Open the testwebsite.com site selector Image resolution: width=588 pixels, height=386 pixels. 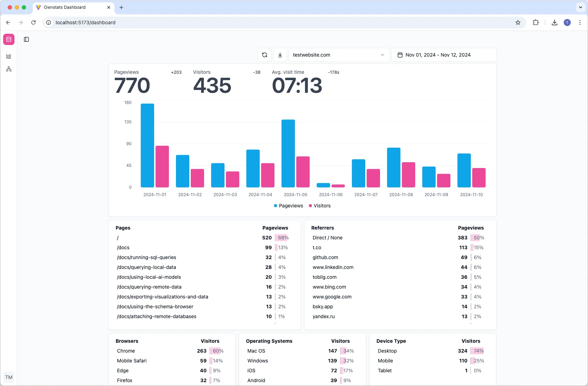click(339, 55)
